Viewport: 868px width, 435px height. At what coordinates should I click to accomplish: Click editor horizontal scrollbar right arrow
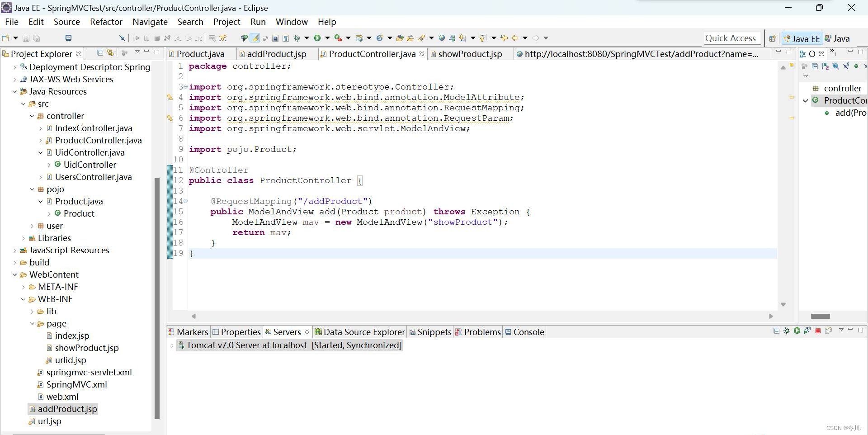point(771,316)
